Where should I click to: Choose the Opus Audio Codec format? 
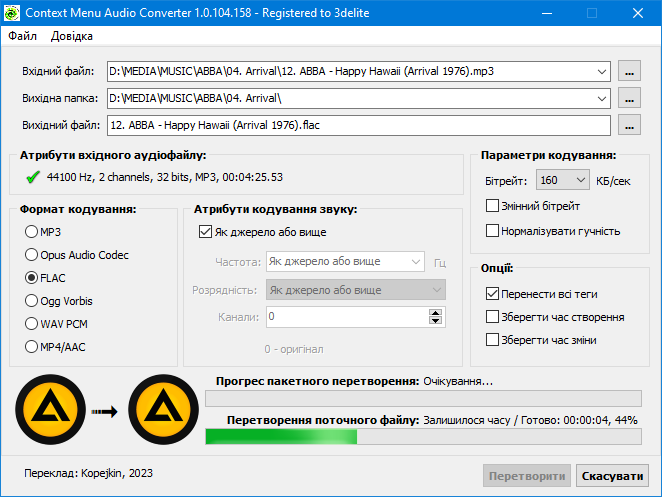coord(76,255)
